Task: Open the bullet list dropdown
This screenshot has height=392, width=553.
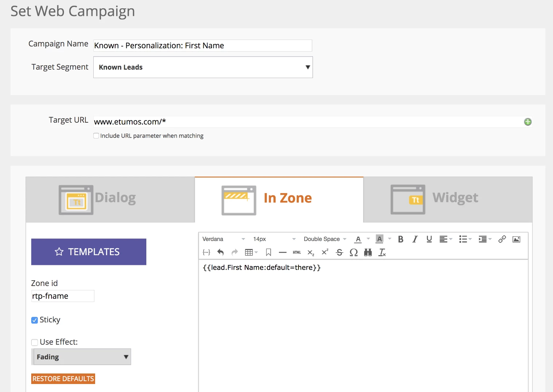Action: pyautogui.click(x=465, y=239)
